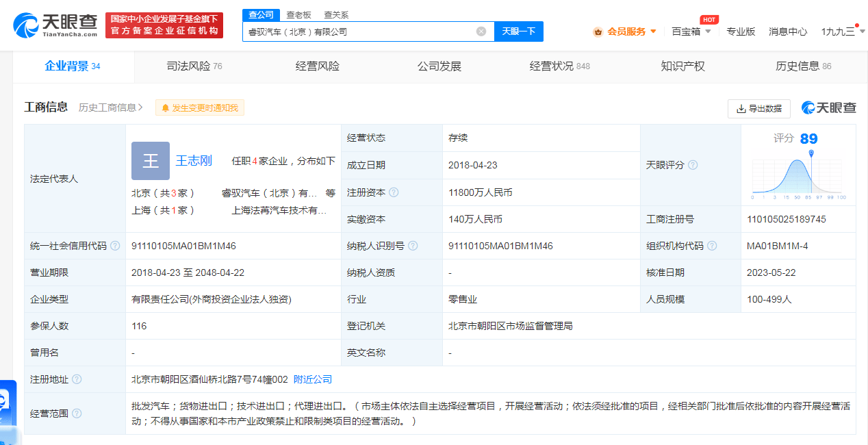Click the 注册资本 help question icon
868x445 pixels.
394,192
